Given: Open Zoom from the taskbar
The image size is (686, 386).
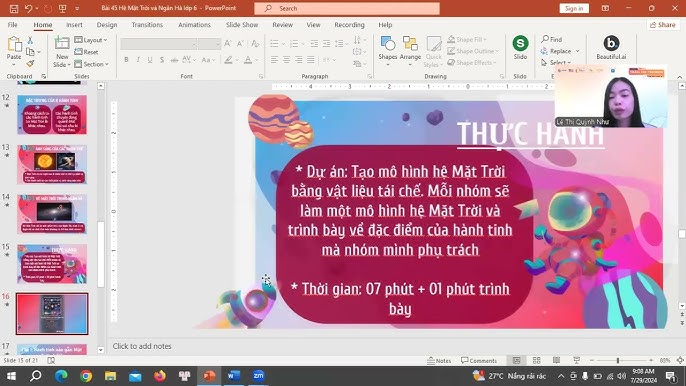Looking at the screenshot, I should point(259,376).
